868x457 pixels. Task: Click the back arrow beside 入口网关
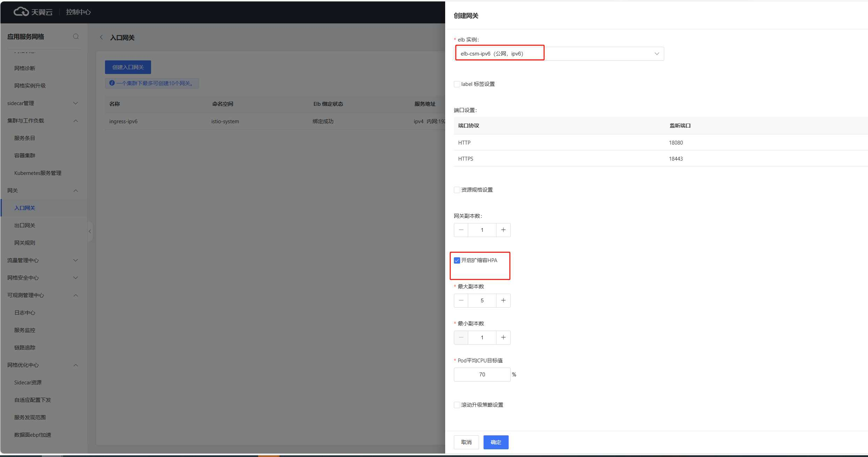coord(101,37)
